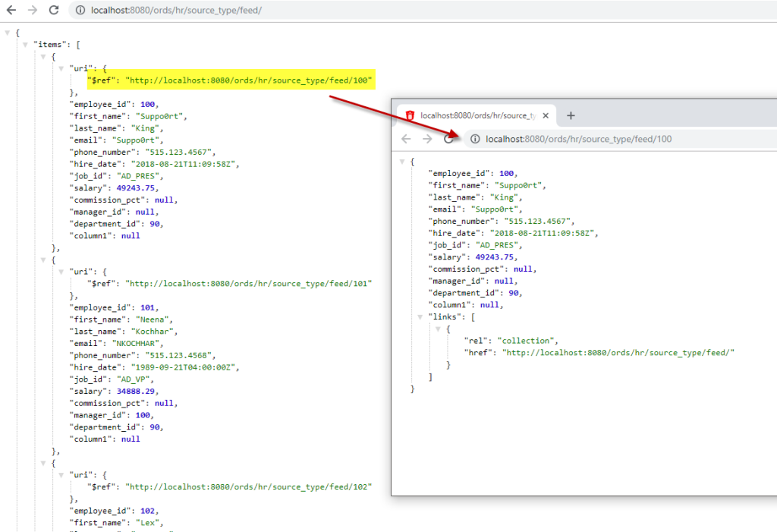This screenshot has height=532, width=777.
Task: View site info icon in popup address bar
Action: [475, 139]
